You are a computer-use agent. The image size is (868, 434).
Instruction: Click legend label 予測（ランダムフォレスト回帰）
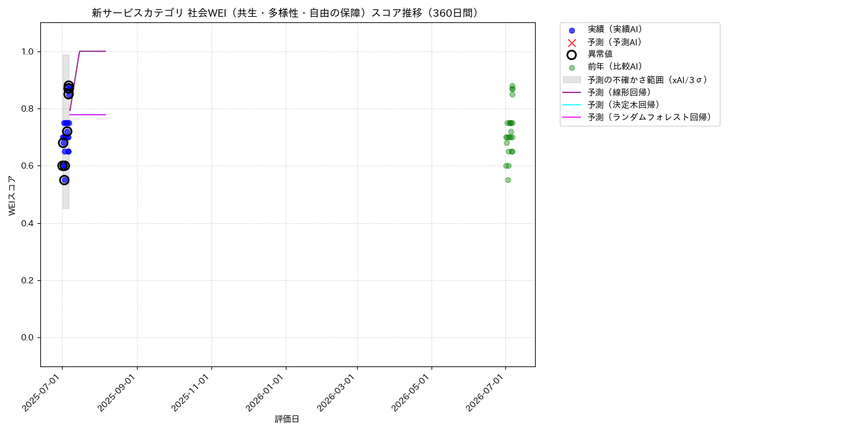pyautogui.click(x=652, y=117)
